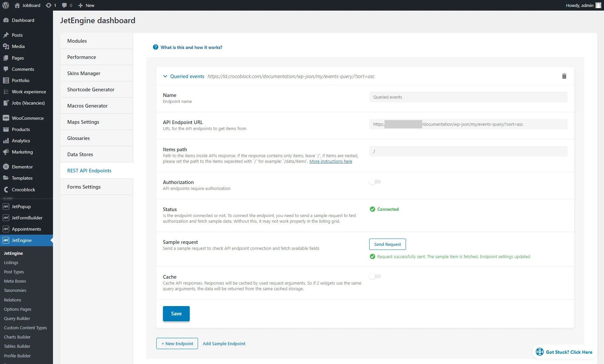Click the Items path input field
The width and height of the screenshot is (604, 364).
point(468,151)
